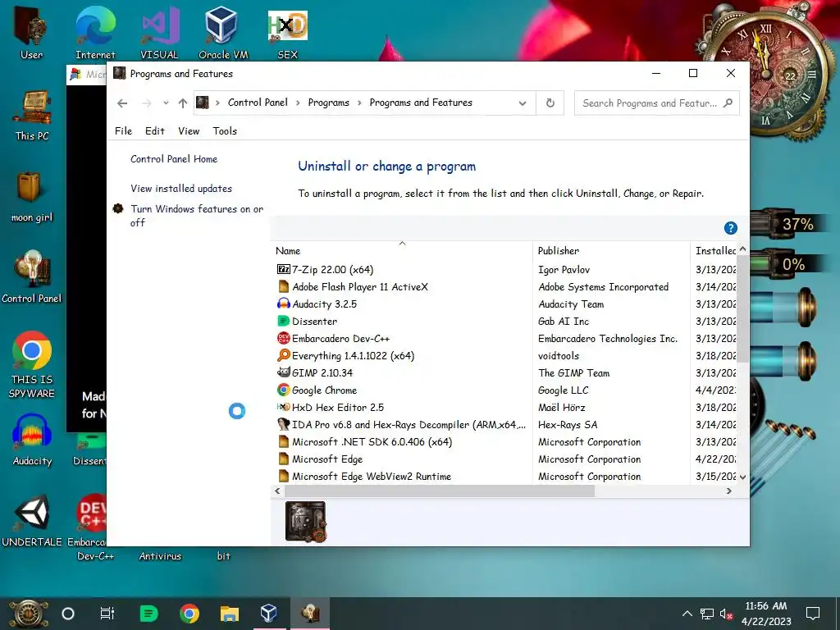Image resolution: width=840 pixels, height=630 pixels.
Task: Open the Internet Edge desktop icon
Action: pos(95,31)
